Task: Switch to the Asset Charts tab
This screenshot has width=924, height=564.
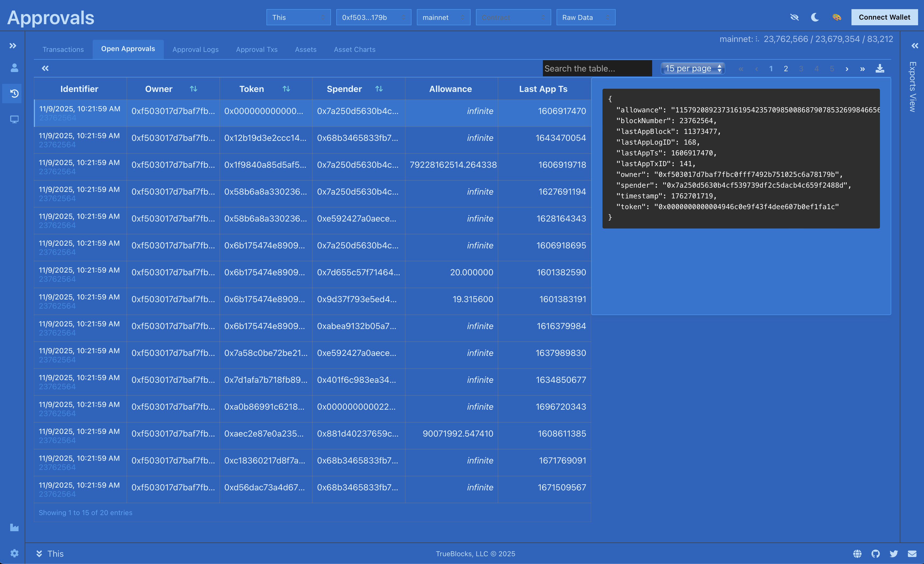Action: pyautogui.click(x=354, y=49)
